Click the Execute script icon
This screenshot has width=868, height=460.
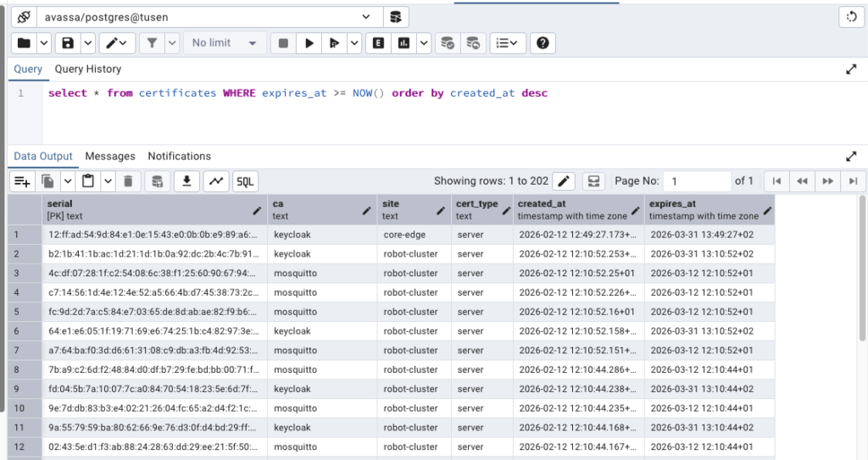coord(334,42)
